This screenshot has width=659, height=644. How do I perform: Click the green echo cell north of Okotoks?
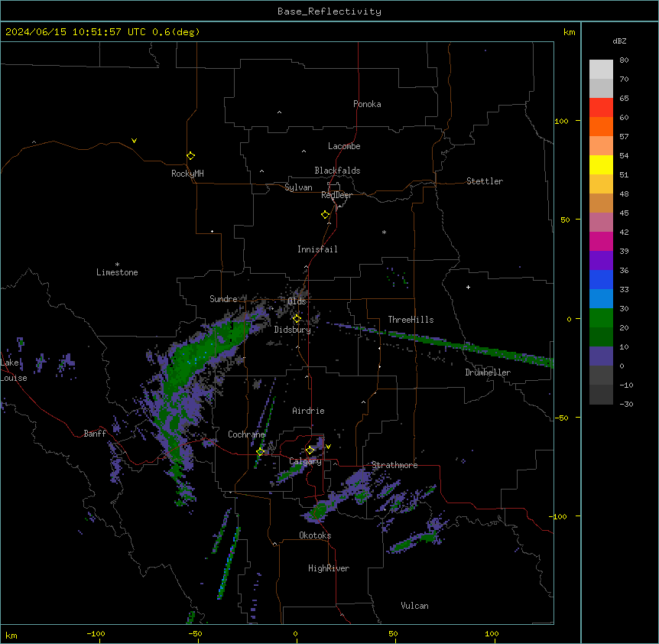(320, 510)
